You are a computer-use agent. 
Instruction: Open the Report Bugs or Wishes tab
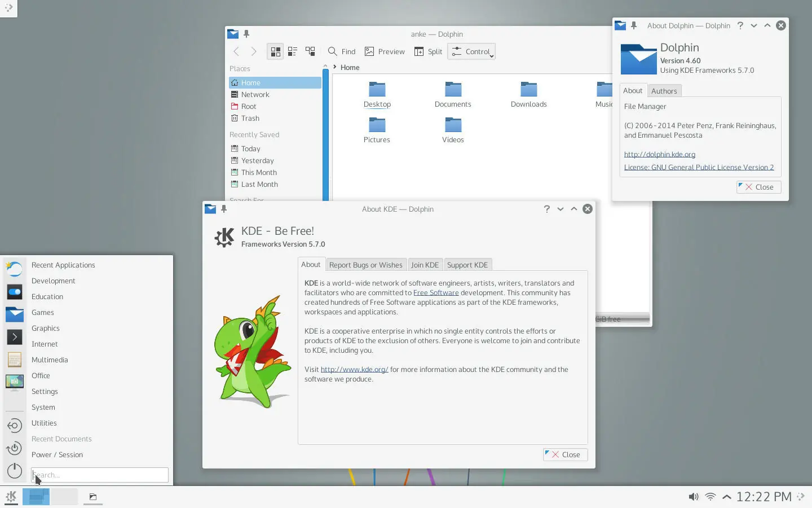[365, 265]
